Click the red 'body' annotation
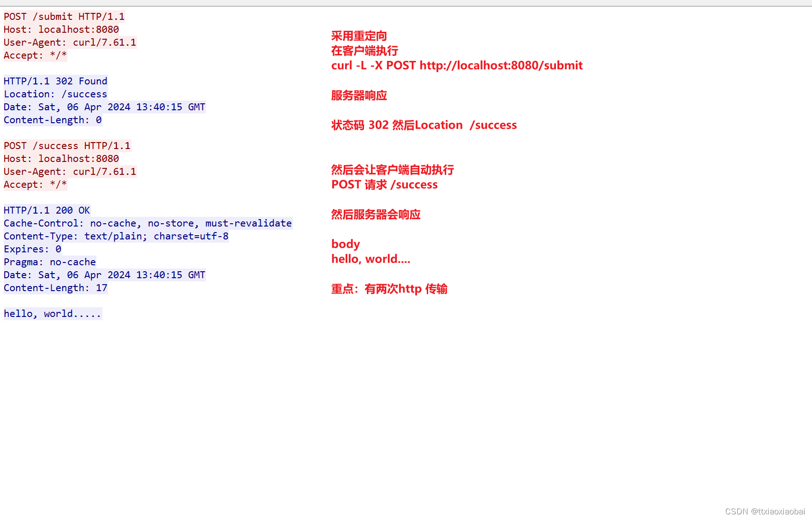The height and width of the screenshot is (519, 812). [346, 244]
